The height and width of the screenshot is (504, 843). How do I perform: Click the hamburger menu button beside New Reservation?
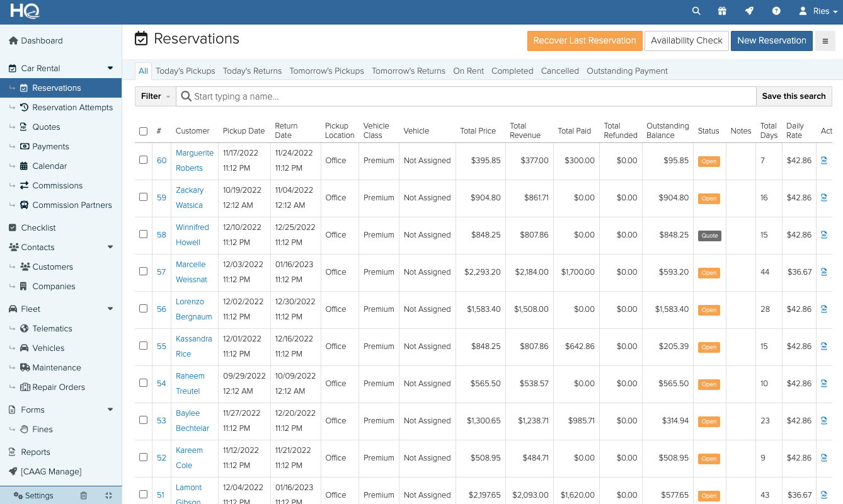point(825,41)
